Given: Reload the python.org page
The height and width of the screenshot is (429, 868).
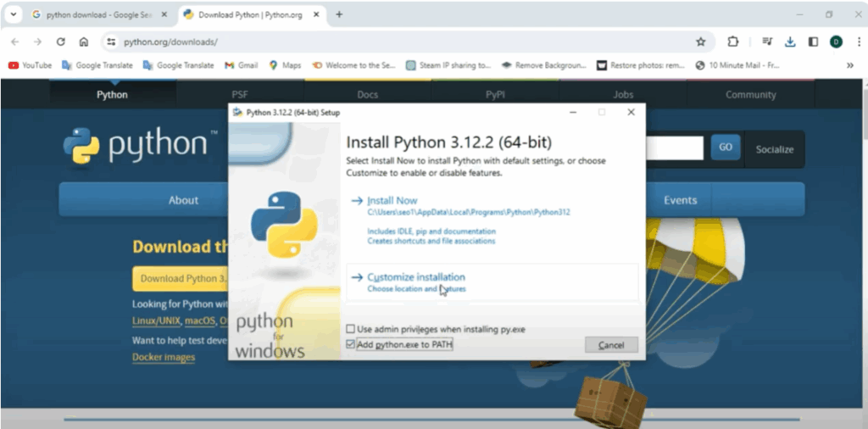Looking at the screenshot, I should [61, 42].
